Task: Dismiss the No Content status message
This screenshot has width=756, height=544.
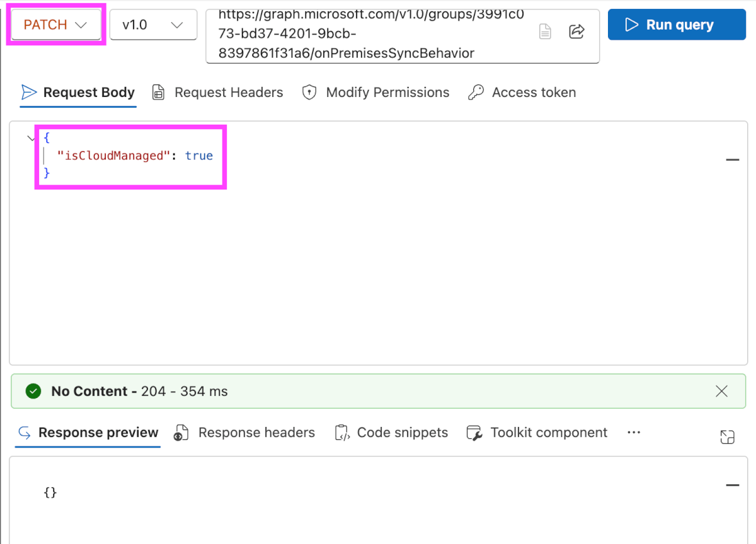Action: coord(721,391)
